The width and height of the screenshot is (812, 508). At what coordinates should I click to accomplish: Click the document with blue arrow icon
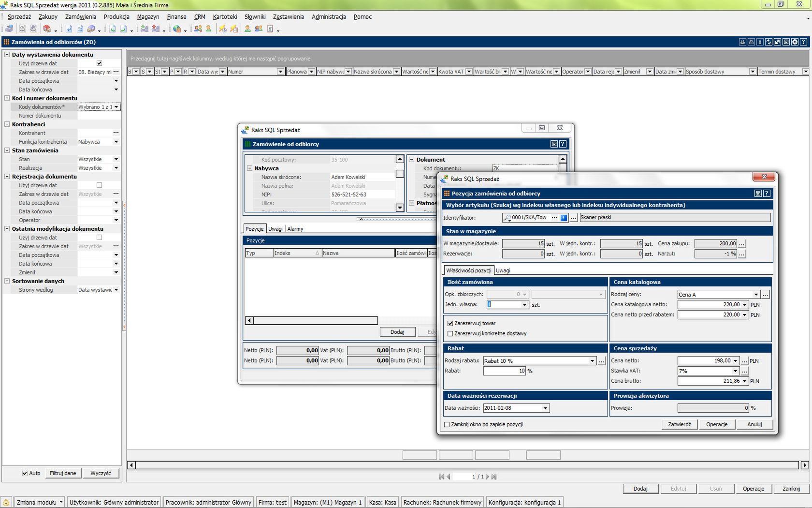[x=69, y=29]
